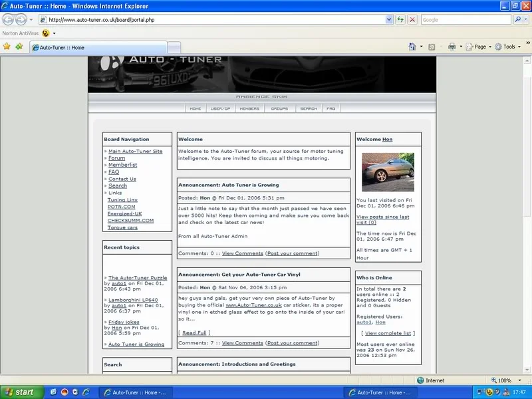Open the CHECKSUMM.COM link

point(130,221)
